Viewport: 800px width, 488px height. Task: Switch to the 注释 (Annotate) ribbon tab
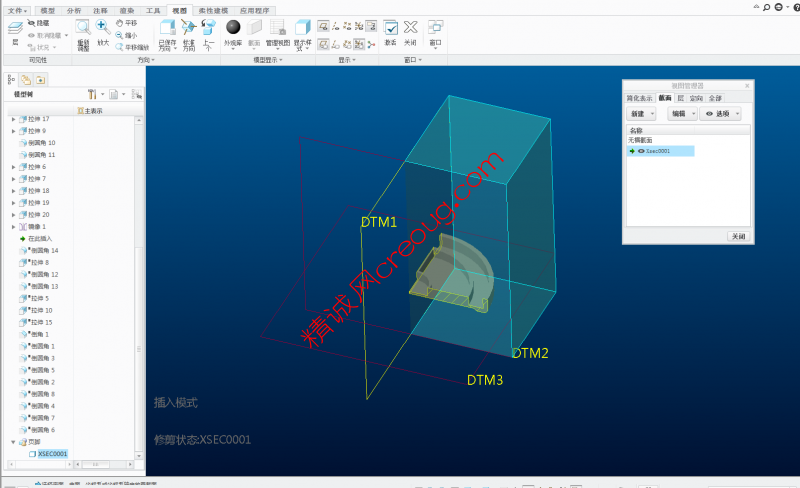click(101, 10)
